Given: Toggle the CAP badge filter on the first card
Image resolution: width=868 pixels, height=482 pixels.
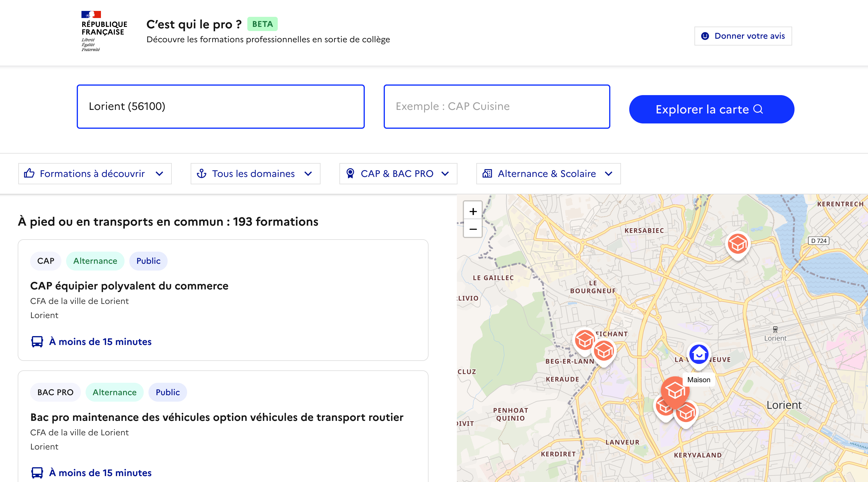Looking at the screenshot, I should [45, 261].
